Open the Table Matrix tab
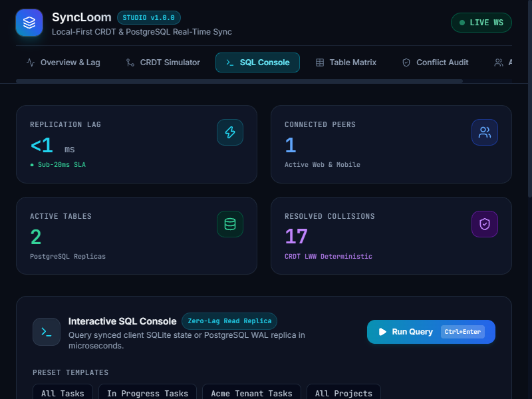 click(346, 63)
